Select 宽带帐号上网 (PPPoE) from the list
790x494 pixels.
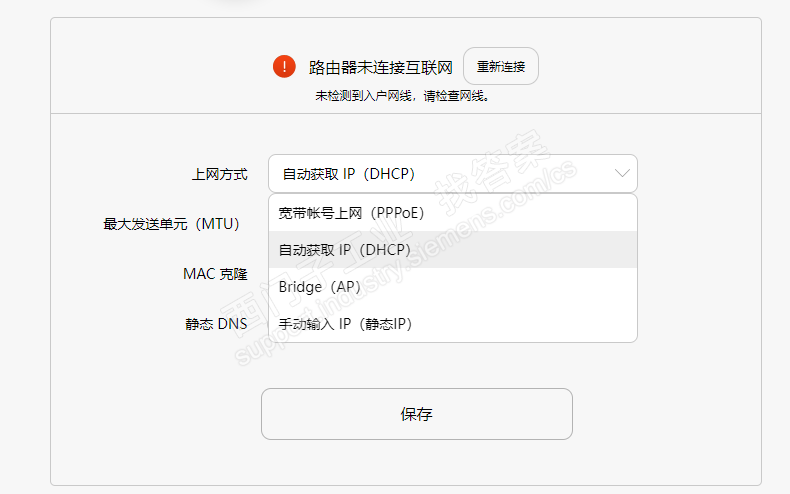[x=351, y=213]
